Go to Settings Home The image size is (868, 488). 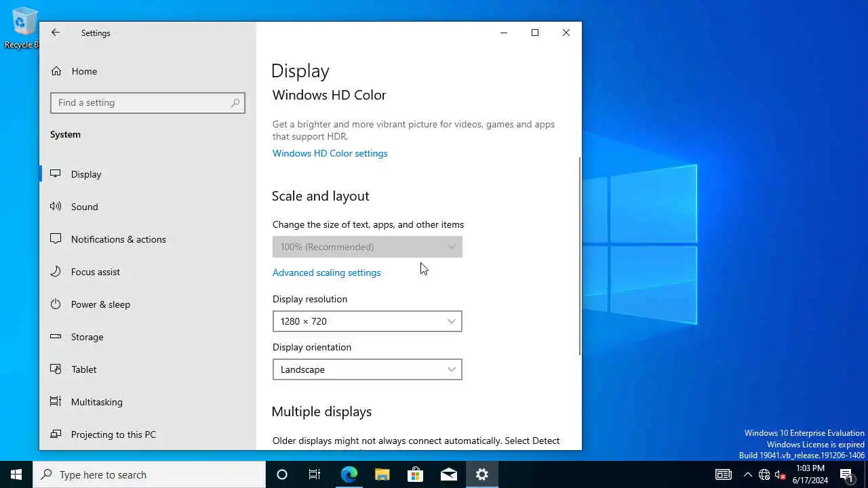pos(147,71)
